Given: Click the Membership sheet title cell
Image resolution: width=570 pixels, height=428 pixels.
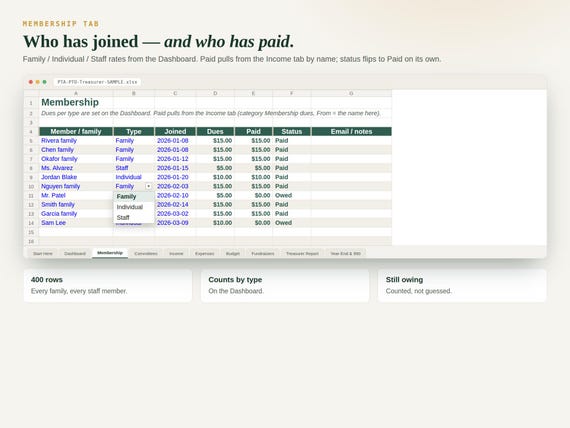Looking at the screenshot, I should tap(76, 102).
